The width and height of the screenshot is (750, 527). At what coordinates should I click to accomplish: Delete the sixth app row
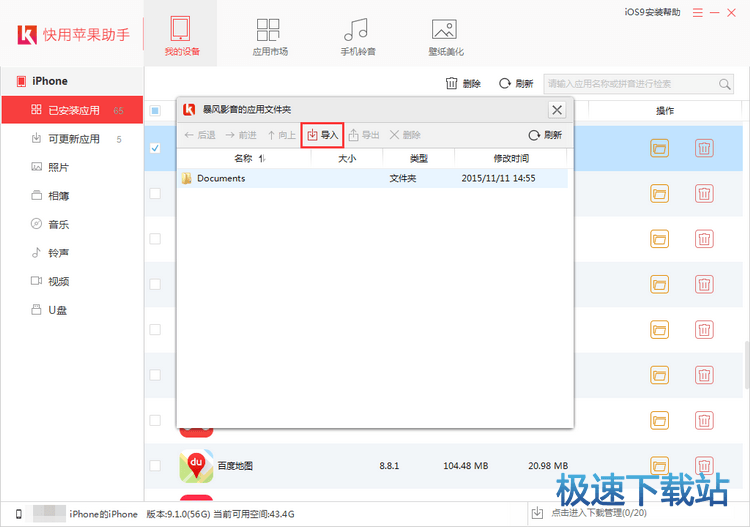pyautogui.click(x=704, y=375)
